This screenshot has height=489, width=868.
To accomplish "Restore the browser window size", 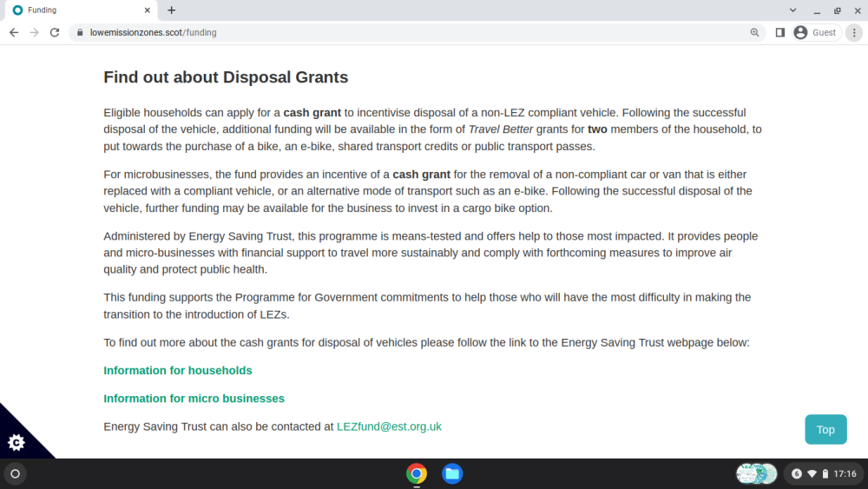I will coord(838,10).
